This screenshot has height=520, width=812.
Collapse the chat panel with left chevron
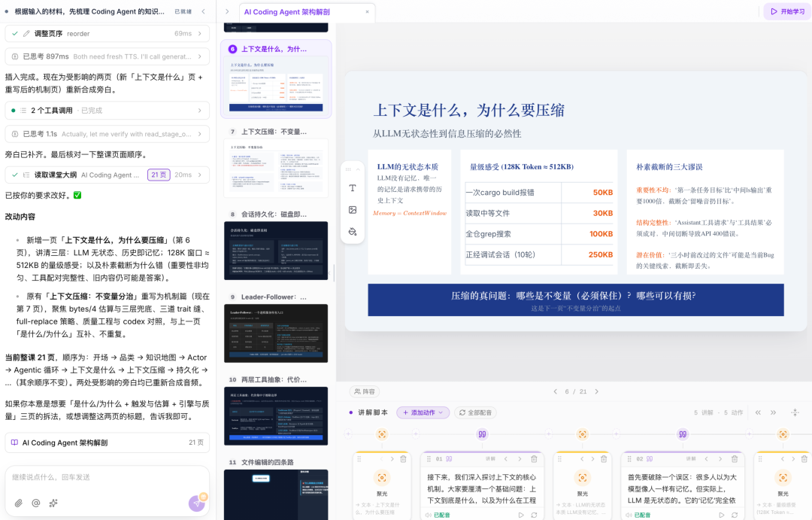click(204, 11)
